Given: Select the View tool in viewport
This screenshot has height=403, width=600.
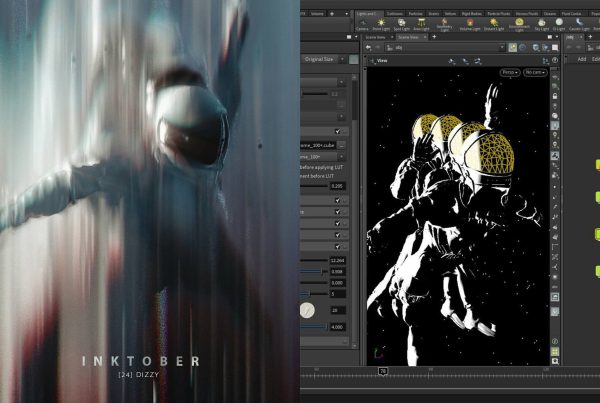Looking at the screenshot, I should click(379, 60).
